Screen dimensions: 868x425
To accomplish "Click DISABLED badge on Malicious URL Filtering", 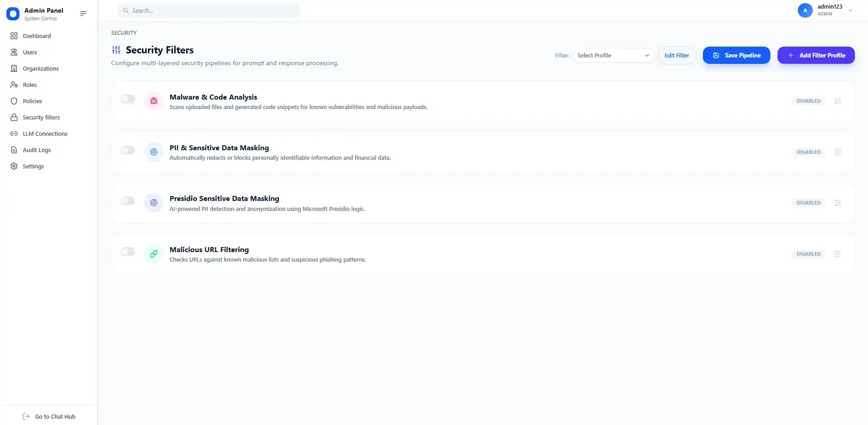I will [809, 254].
